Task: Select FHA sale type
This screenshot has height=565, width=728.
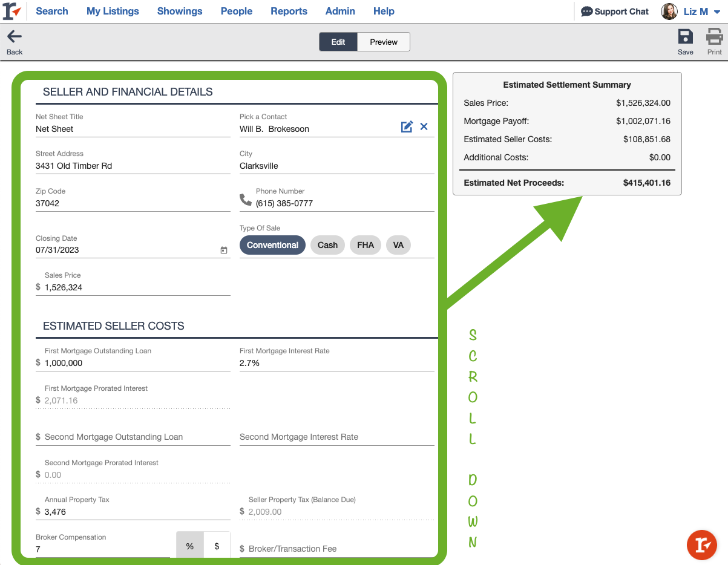Action: (x=366, y=245)
